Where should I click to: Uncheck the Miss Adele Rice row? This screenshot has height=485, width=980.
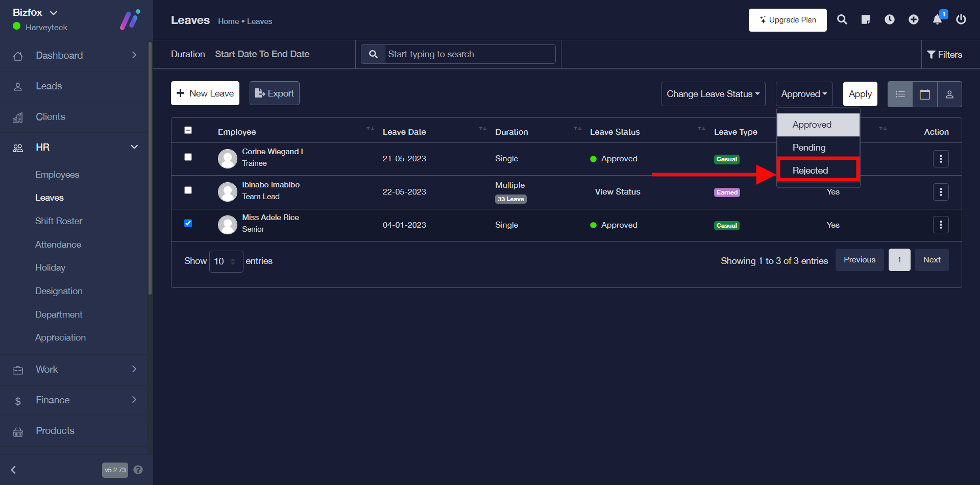point(188,223)
